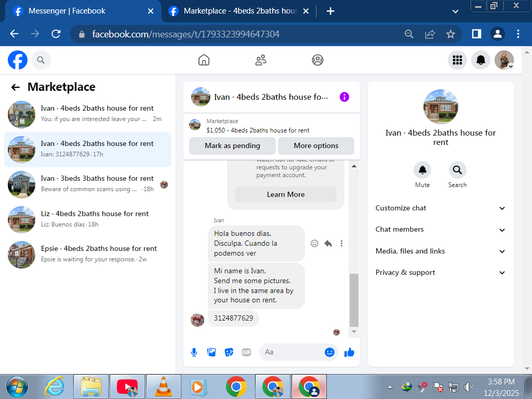This screenshot has width=532, height=399.
Task: Open the listing house photo in right panel
Action: (x=441, y=107)
